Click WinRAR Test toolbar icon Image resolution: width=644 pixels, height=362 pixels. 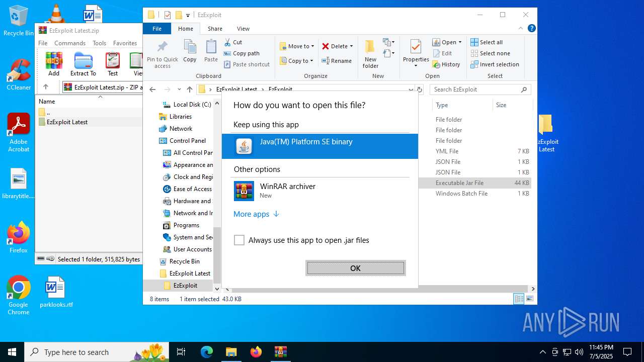click(113, 64)
